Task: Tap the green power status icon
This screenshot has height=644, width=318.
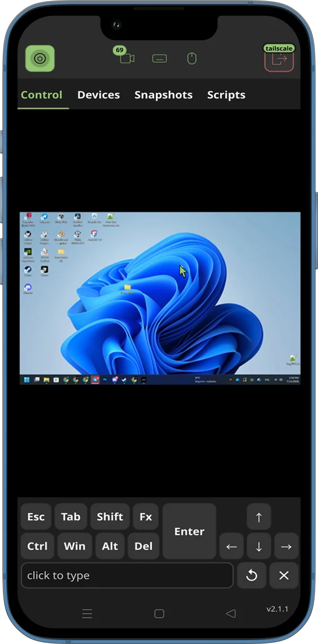Action: point(40,58)
